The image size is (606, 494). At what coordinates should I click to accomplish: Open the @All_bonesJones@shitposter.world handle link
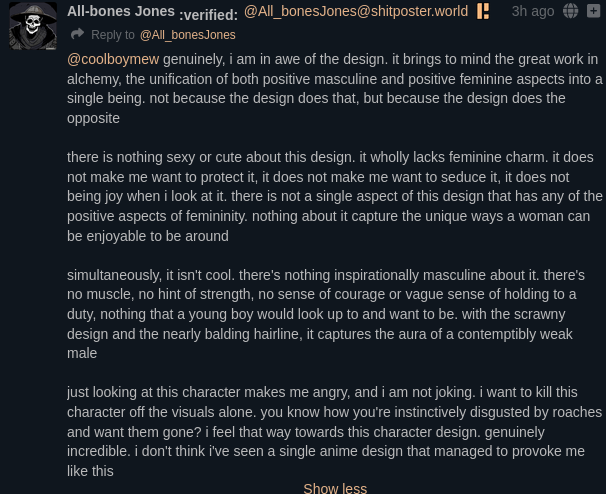pyautogui.click(x=355, y=11)
